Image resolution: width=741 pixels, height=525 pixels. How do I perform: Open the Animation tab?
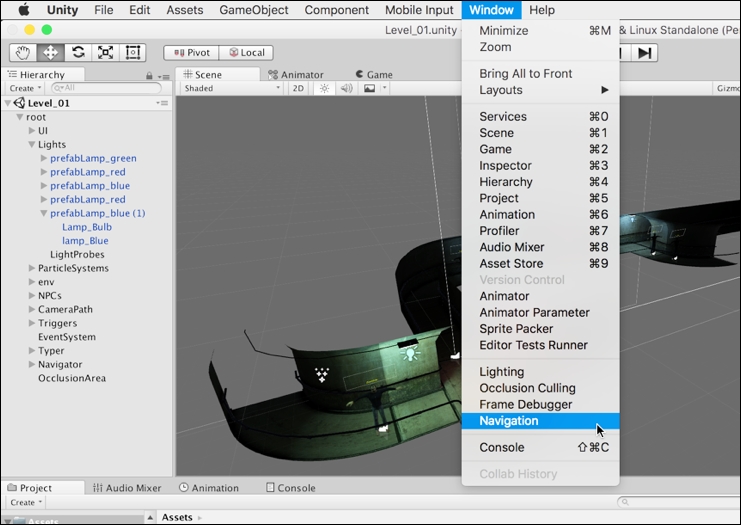tap(209, 488)
